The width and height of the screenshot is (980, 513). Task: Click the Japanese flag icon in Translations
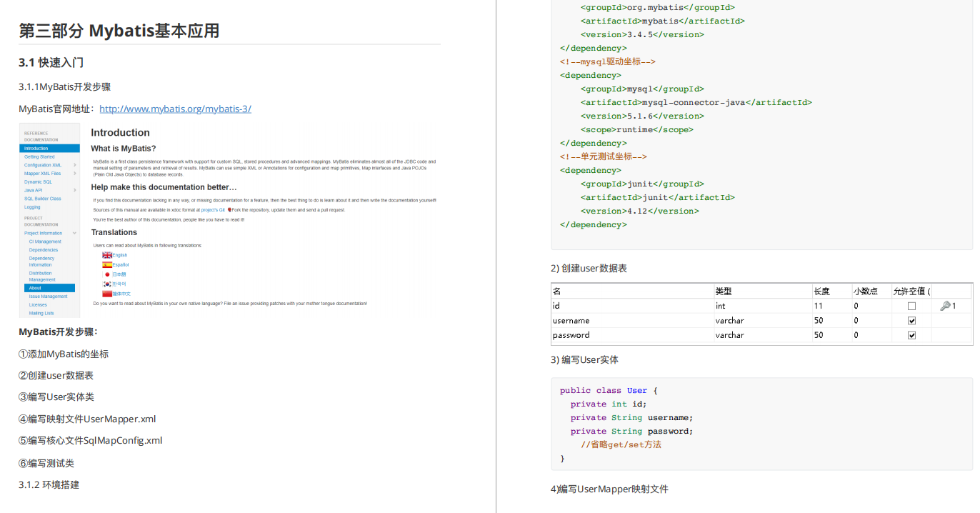107,274
